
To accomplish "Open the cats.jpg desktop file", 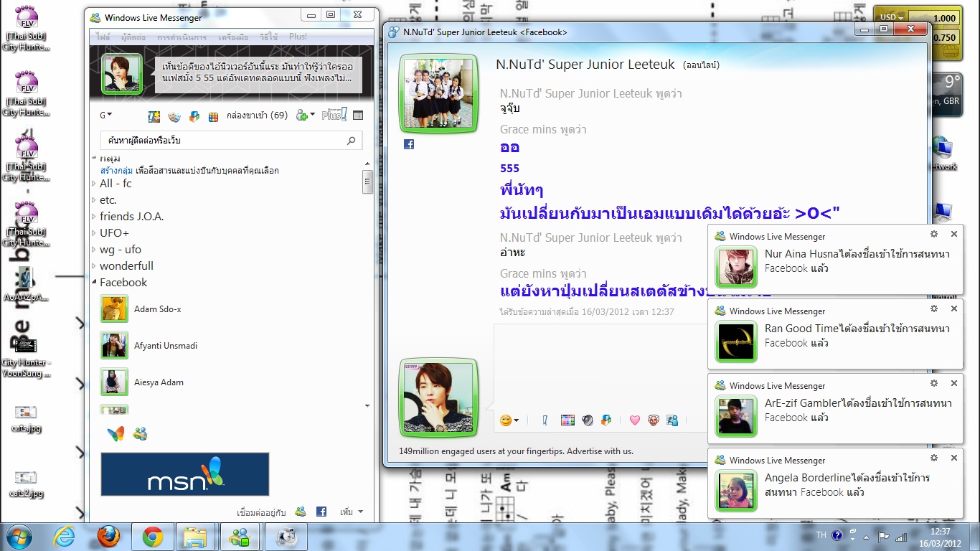I will [x=26, y=418].
